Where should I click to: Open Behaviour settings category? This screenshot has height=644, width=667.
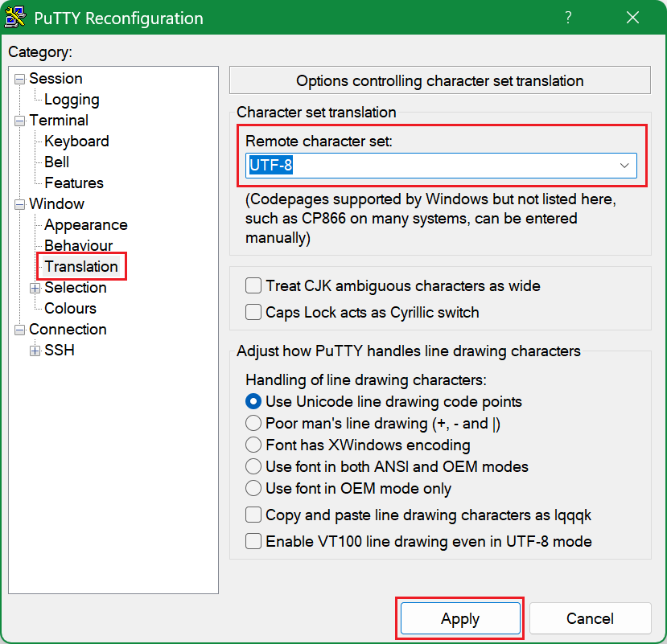click(x=79, y=246)
